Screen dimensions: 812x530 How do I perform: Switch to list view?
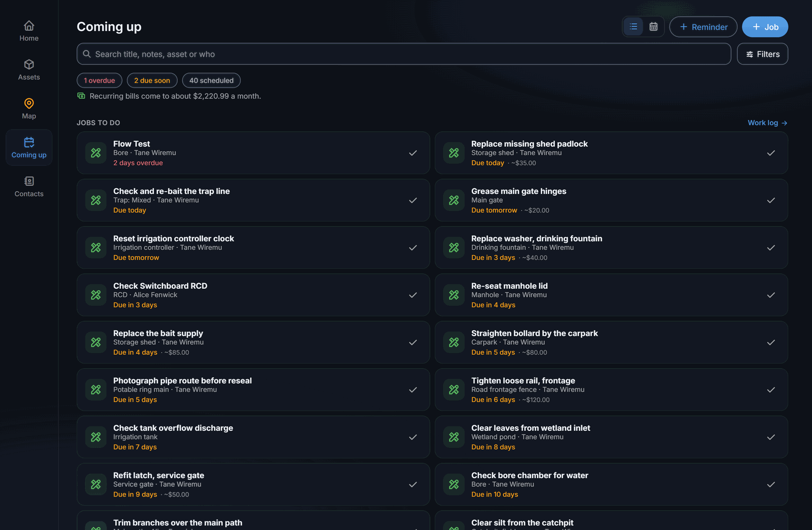pyautogui.click(x=633, y=27)
